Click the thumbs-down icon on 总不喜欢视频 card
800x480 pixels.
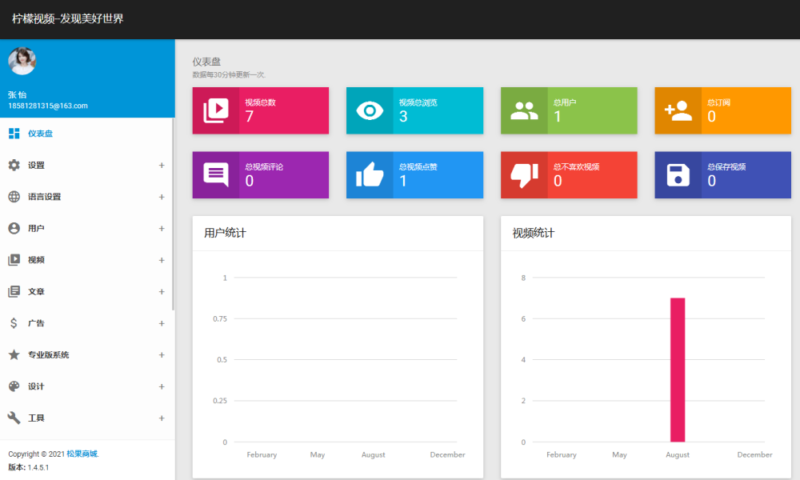524,175
